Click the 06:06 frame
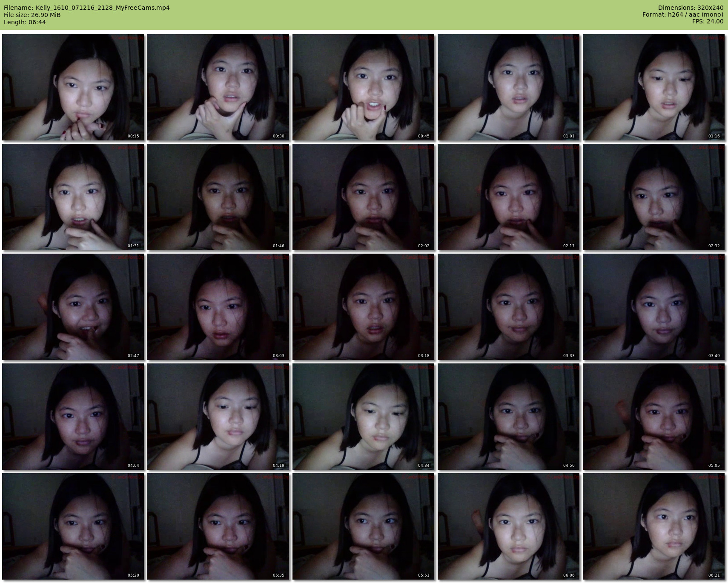The width and height of the screenshot is (728, 583). [508, 526]
